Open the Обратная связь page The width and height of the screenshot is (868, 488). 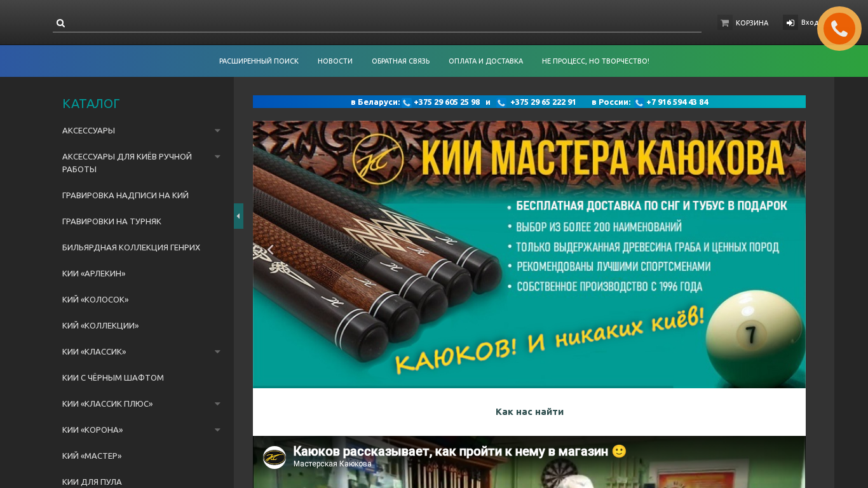tap(401, 61)
